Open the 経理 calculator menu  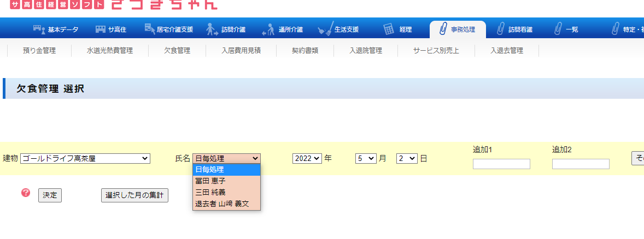[x=397, y=29]
